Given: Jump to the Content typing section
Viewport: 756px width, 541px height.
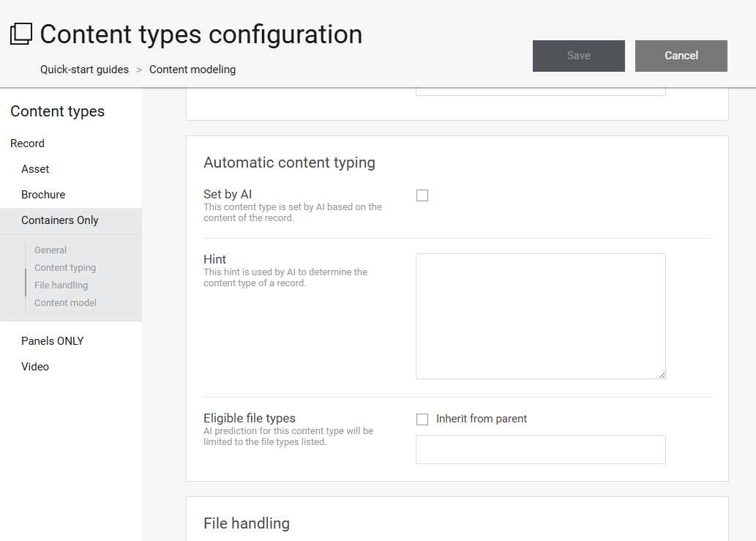Looking at the screenshot, I should 65,268.
